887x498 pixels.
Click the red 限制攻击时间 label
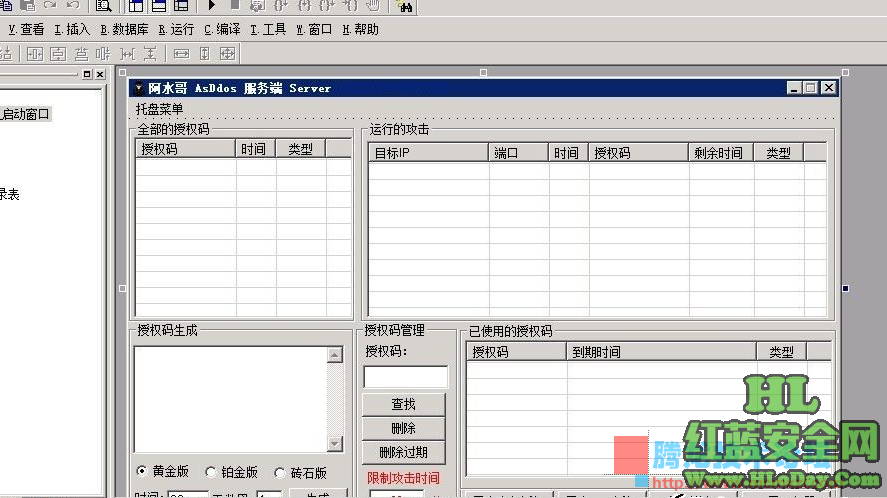[403, 478]
